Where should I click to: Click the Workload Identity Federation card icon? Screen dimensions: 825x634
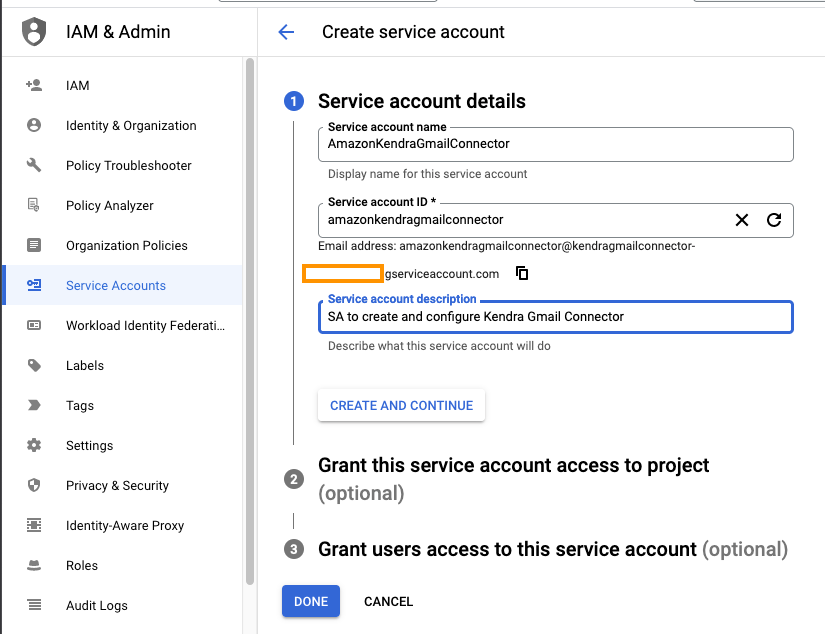coord(34,325)
